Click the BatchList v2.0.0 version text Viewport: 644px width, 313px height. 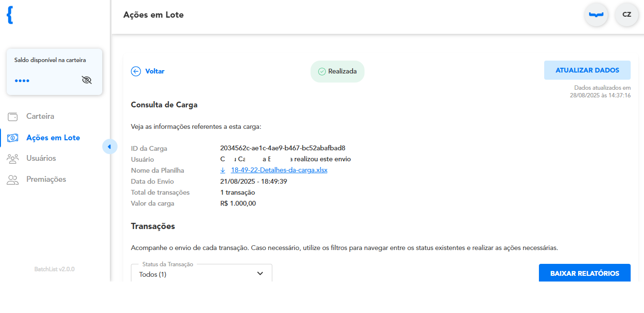(54, 269)
